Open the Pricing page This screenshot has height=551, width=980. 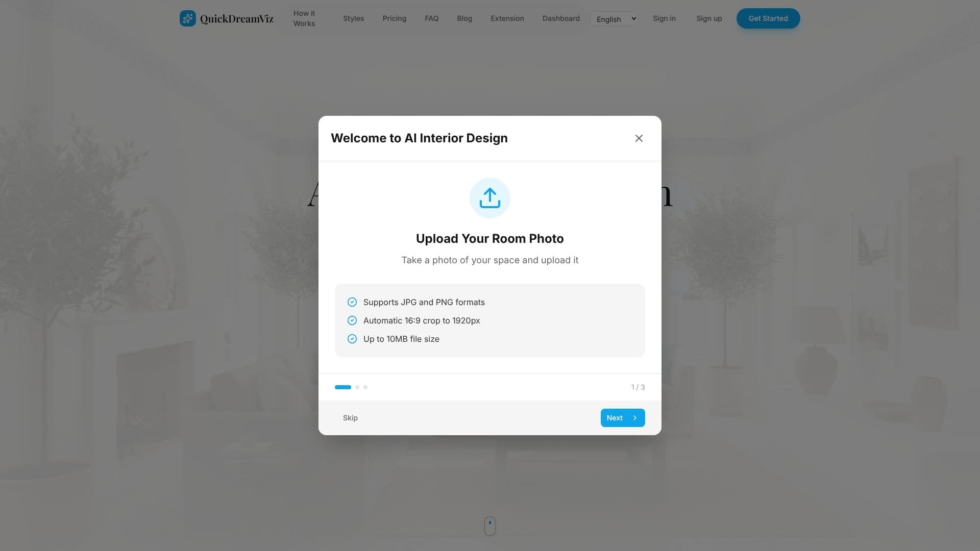(394, 18)
